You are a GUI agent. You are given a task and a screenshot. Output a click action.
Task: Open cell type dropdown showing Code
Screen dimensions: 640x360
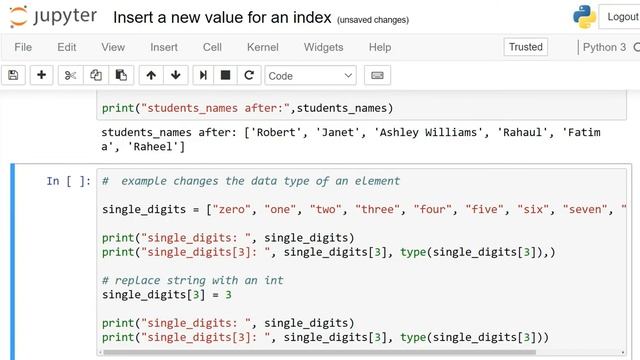(310, 76)
